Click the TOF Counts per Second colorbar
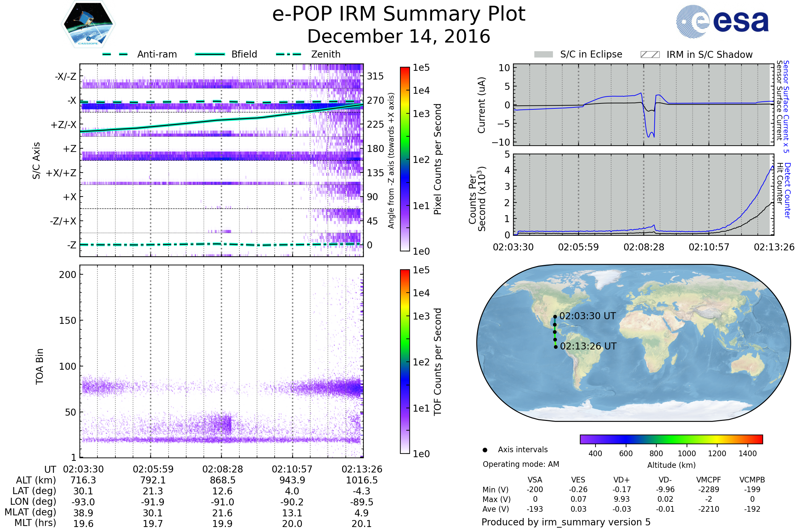The width and height of the screenshot is (798, 532). click(405, 361)
